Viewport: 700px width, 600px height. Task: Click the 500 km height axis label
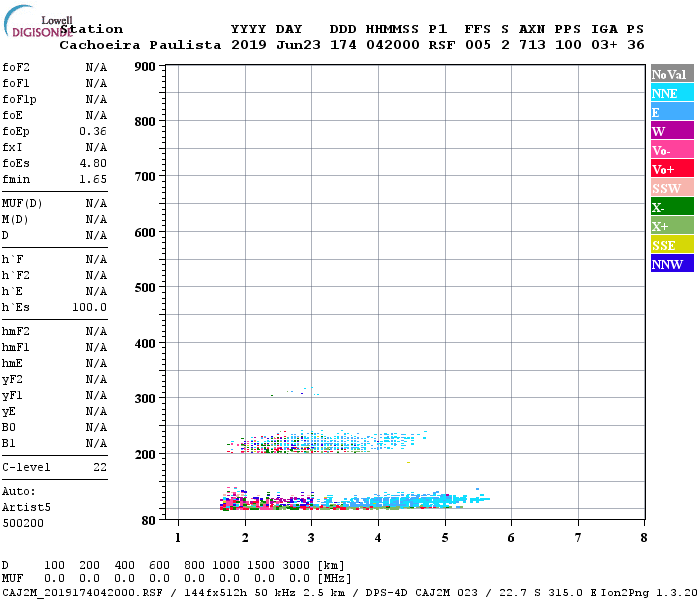pos(145,288)
